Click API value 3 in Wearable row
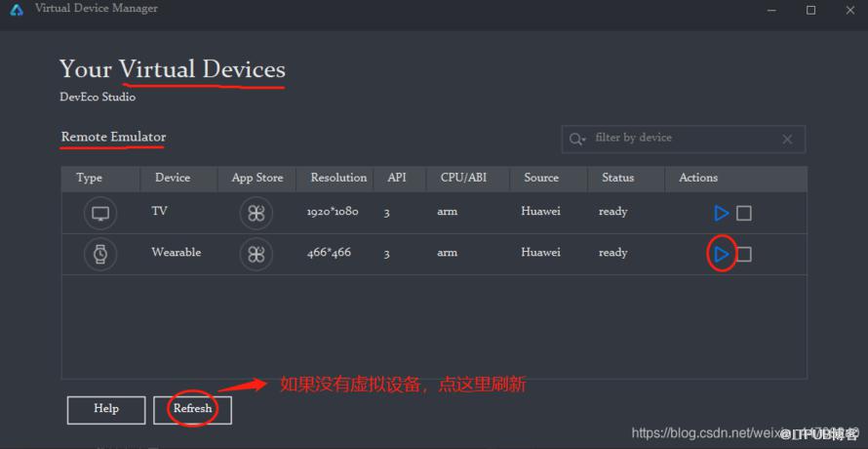The image size is (868, 449). tap(386, 255)
